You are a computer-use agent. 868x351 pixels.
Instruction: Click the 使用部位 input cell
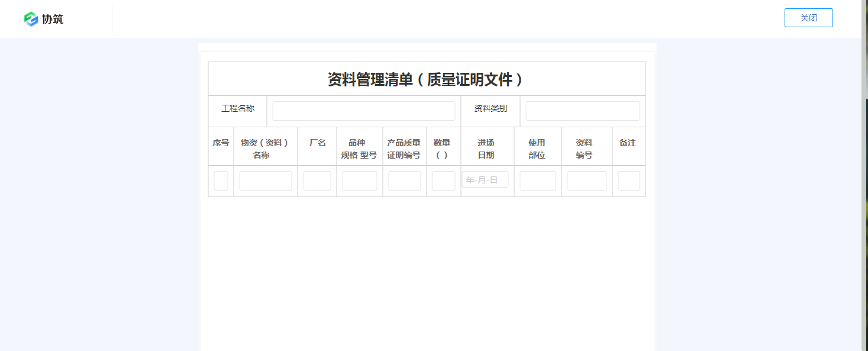tap(537, 181)
